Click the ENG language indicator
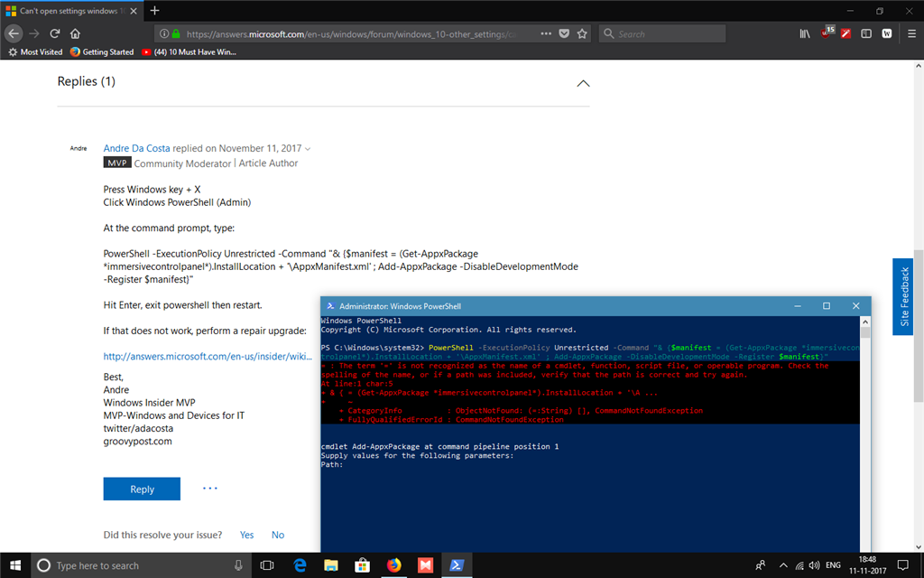Viewport: 924px width, 578px height. click(833, 565)
